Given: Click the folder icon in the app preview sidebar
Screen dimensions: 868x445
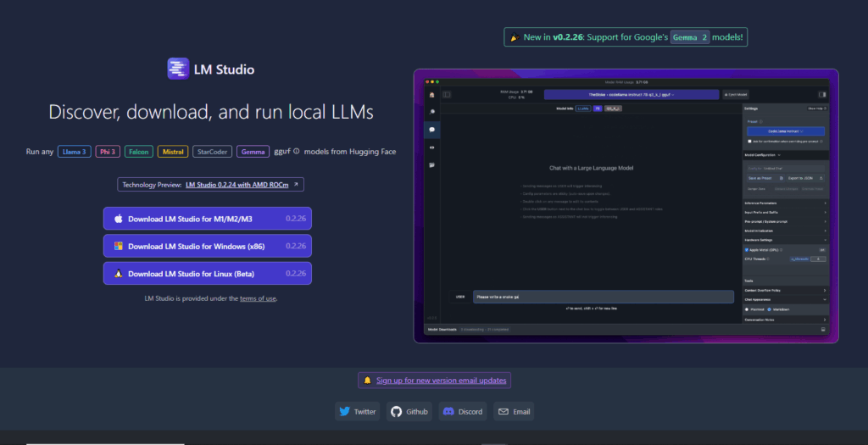Looking at the screenshot, I should pos(431,165).
